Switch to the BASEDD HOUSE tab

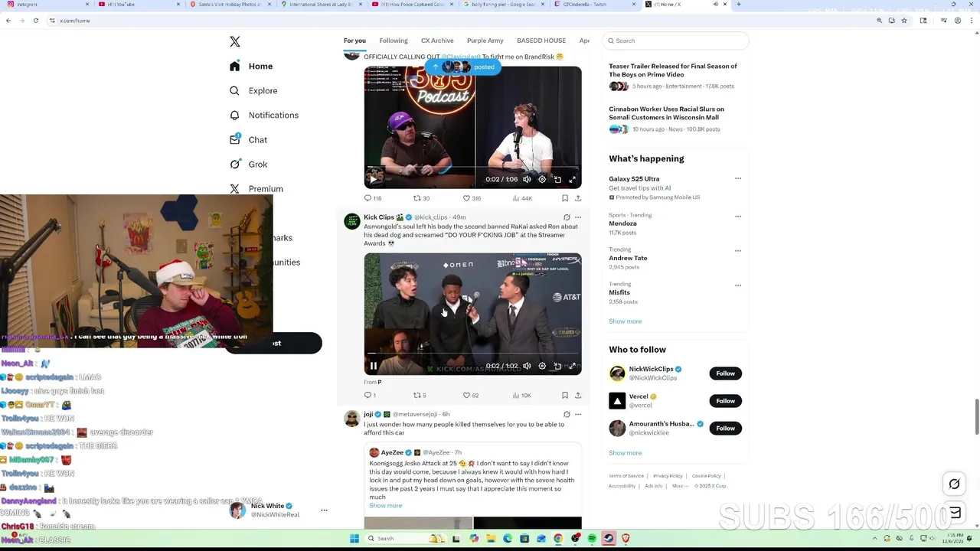[x=541, y=41]
